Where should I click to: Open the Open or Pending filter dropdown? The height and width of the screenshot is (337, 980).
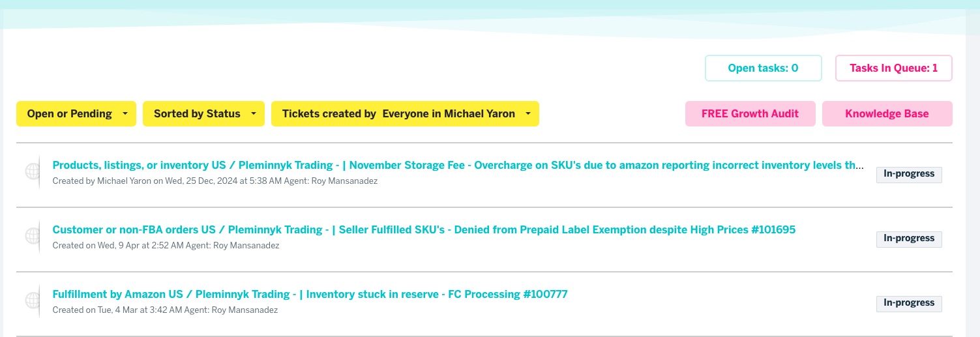[x=76, y=113]
